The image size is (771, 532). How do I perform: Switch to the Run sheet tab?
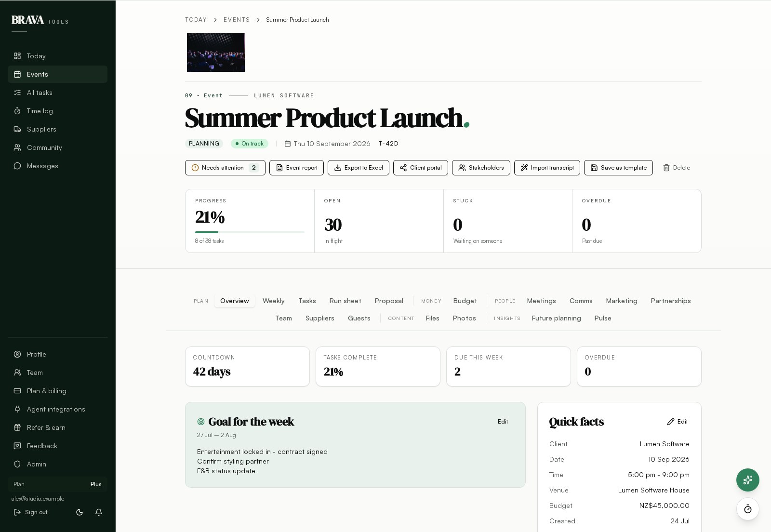point(345,301)
